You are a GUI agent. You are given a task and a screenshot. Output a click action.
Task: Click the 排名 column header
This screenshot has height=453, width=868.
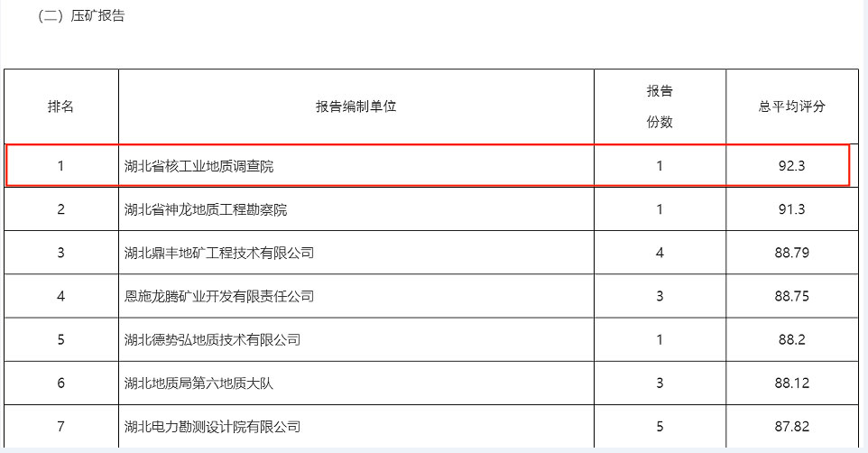coord(60,106)
